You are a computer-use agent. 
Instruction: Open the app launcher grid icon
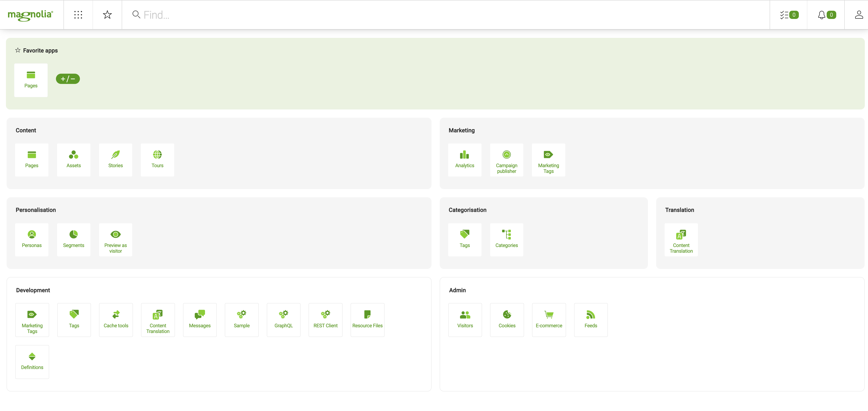(x=78, y=15)
